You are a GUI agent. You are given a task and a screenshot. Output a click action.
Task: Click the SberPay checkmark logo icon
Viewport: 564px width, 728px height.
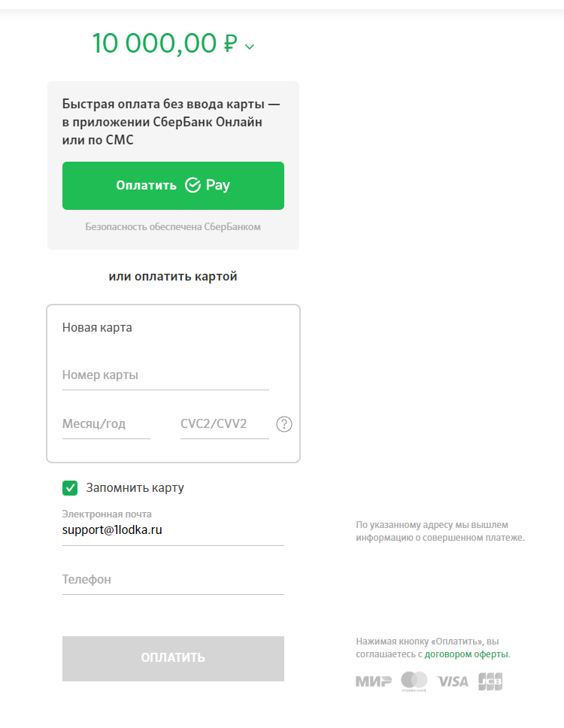click(x=193, y=185)
